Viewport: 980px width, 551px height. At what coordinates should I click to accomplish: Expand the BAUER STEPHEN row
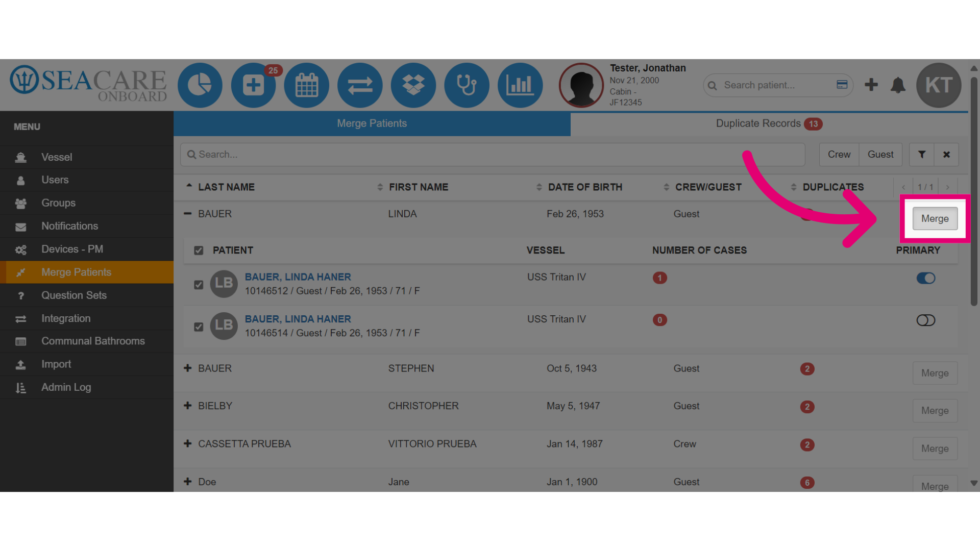point(188,368)
